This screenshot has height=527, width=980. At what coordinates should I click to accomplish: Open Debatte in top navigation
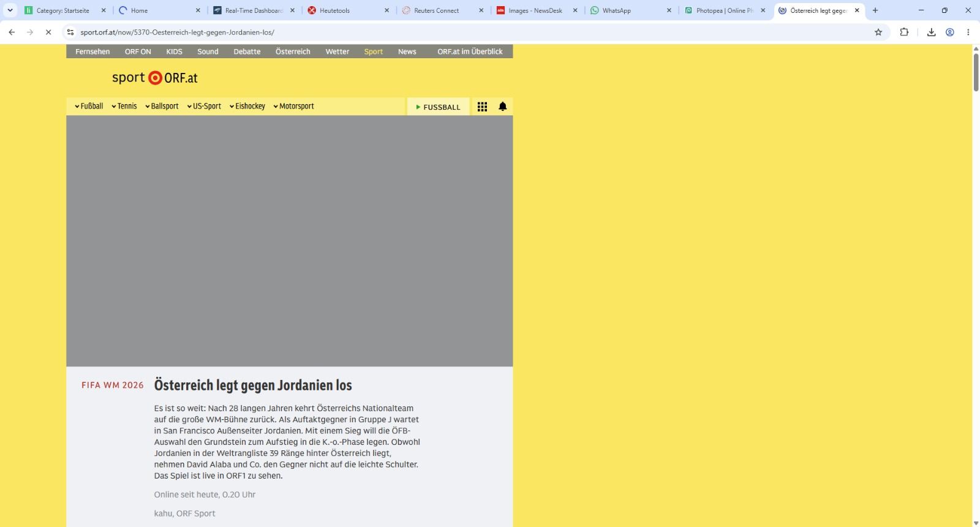[247, 51]
